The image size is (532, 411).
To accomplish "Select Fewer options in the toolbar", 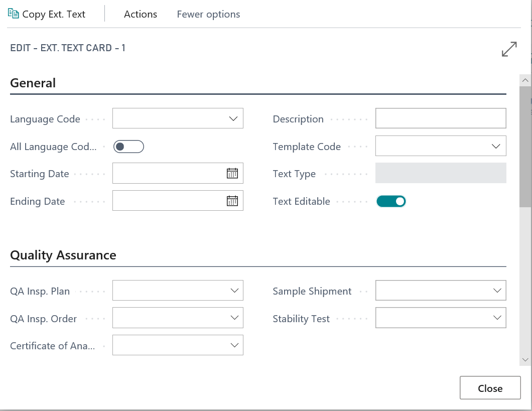I will click(x=208, y=14).
